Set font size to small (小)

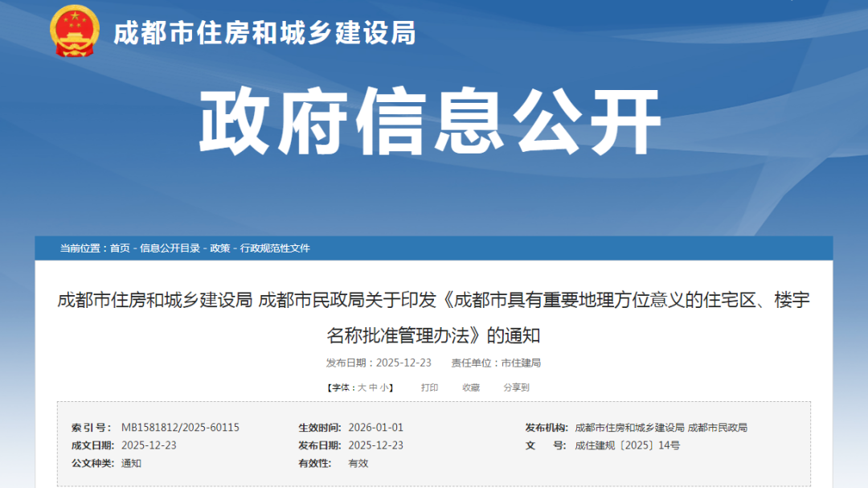pyautogui.click(x=384, y=388)
